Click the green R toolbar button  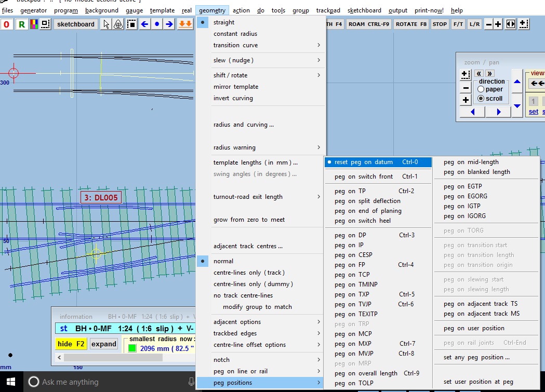coord(21,24)
